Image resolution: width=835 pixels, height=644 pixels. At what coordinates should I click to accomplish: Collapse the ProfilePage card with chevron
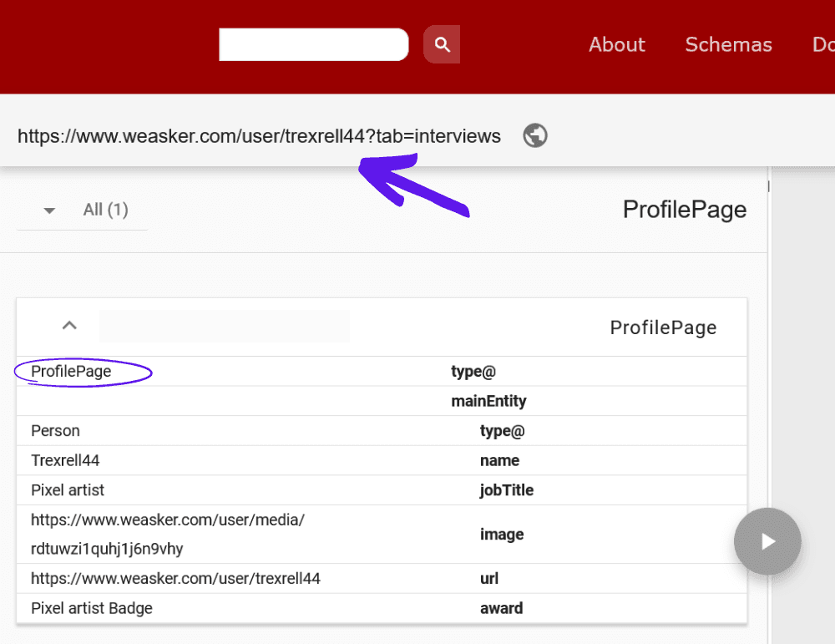click(69, 325)
